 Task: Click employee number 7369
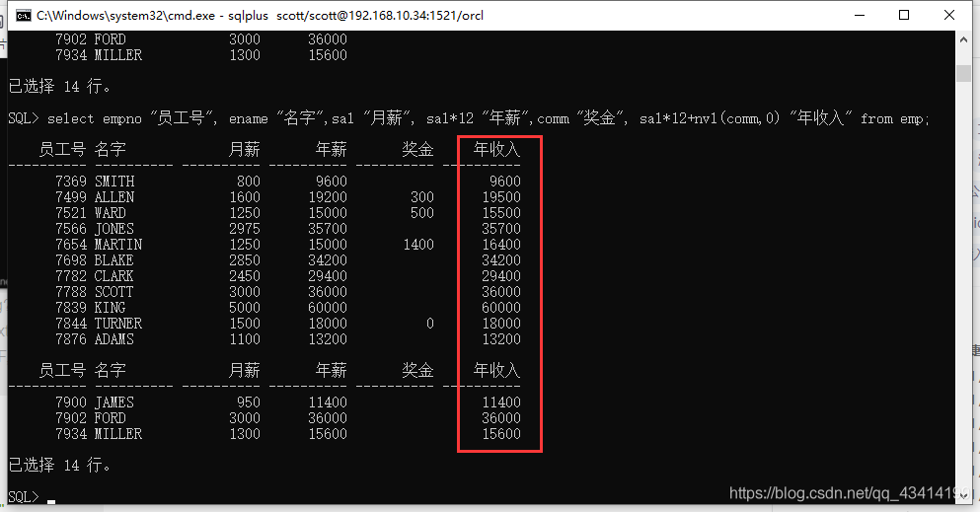coord(71,182)
